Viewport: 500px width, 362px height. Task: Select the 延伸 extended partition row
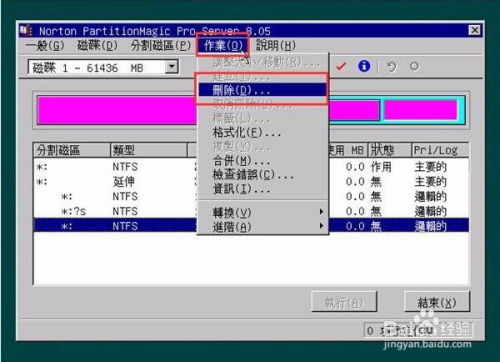[x=251, y=182]
